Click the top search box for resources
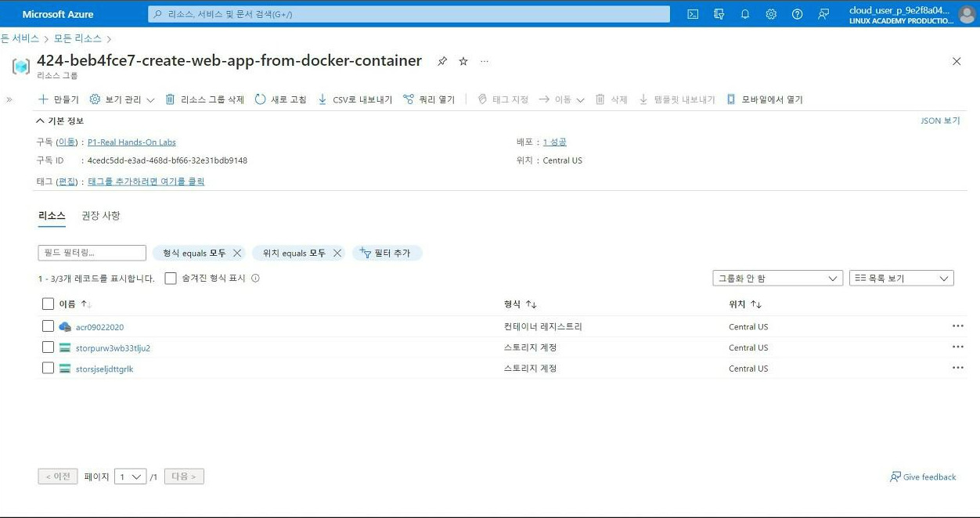This screenshot has width=980, height=518. (409, 14)
